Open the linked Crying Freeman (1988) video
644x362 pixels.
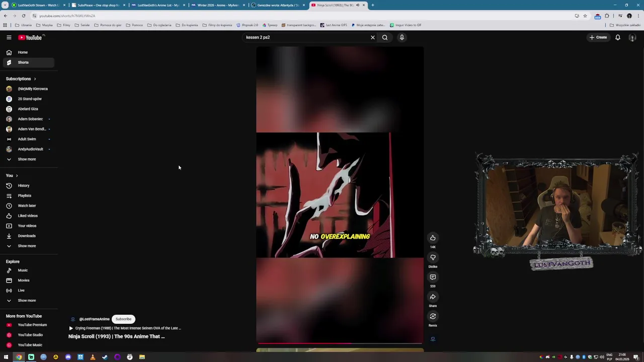tap(125, 328)
